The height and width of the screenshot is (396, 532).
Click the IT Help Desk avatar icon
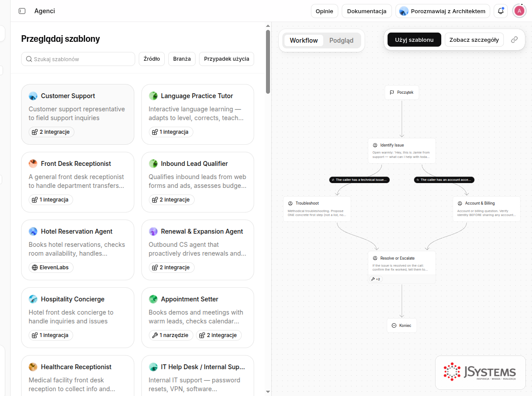click(x=153, y=367)
